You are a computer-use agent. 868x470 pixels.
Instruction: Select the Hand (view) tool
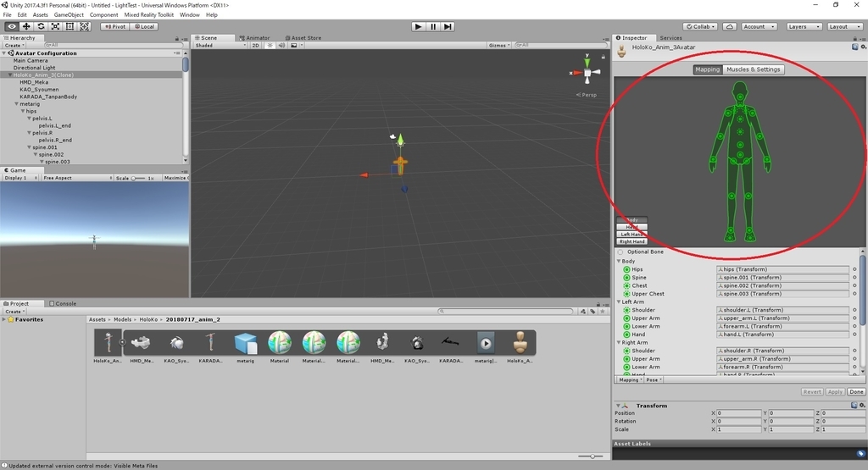tap(12, 26)
